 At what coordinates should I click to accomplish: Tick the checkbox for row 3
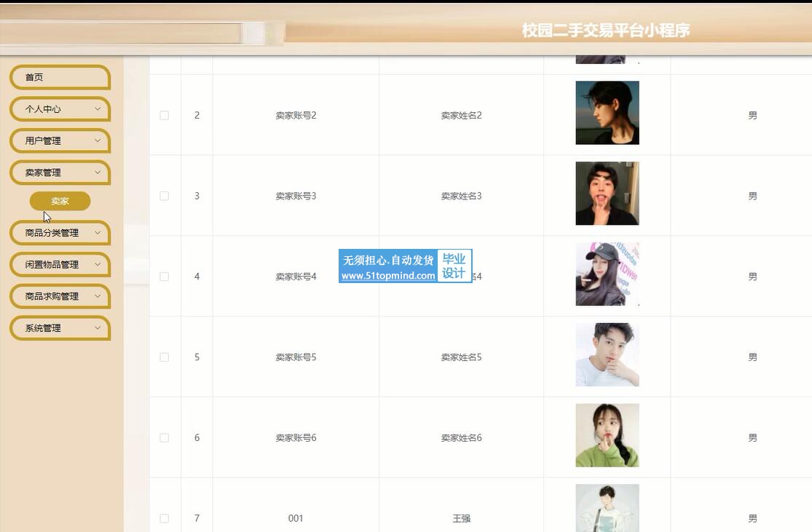[x=164, y=196]
